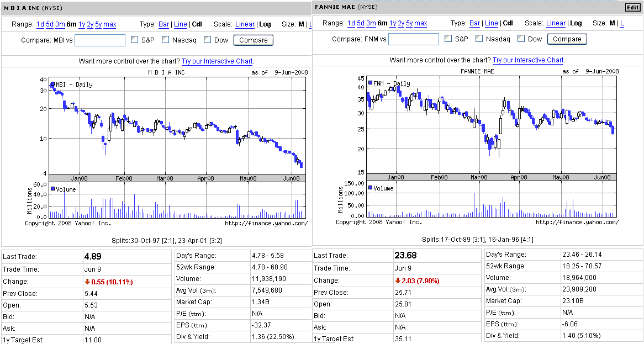Click the Edit button in Fannie Mae header
Image resolution: width=644 pixels, height=344 pixels.
coord(632,7)
